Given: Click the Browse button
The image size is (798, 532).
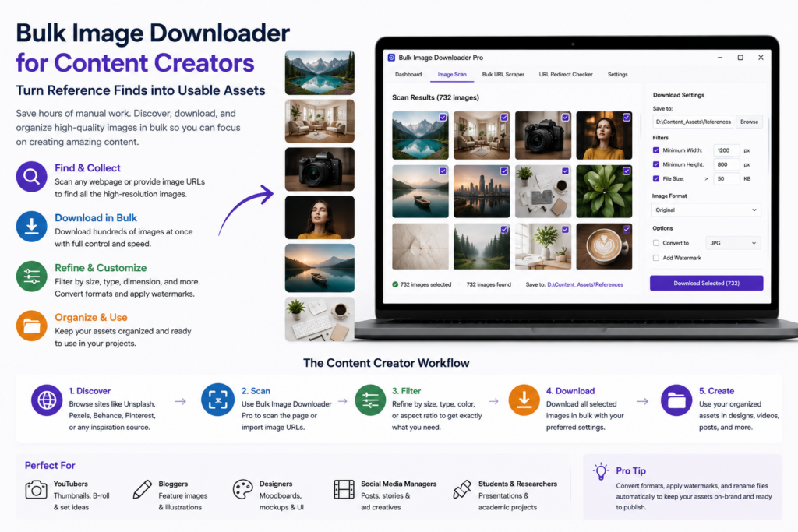Looking at the screenshot, I should pos(749,122).
